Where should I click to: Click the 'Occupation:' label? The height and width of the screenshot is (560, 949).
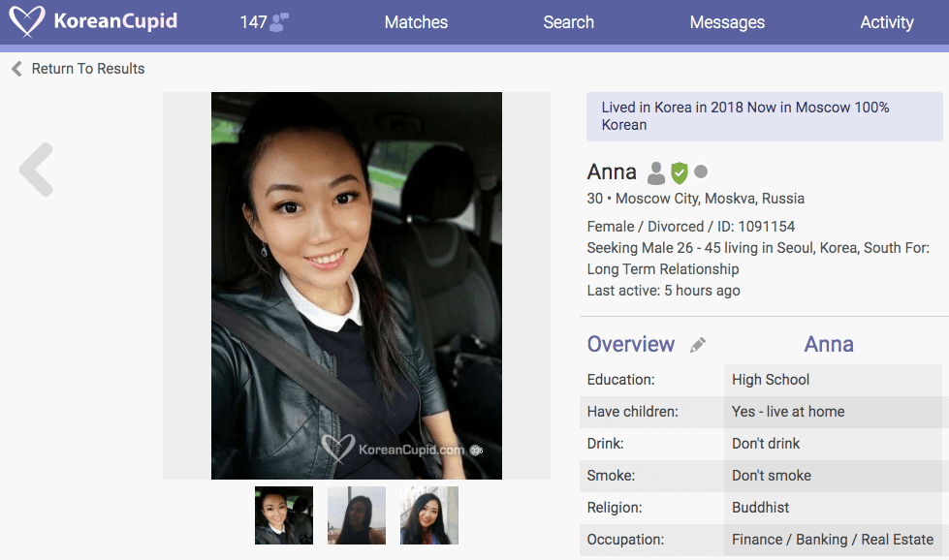(x=625, y=540)
